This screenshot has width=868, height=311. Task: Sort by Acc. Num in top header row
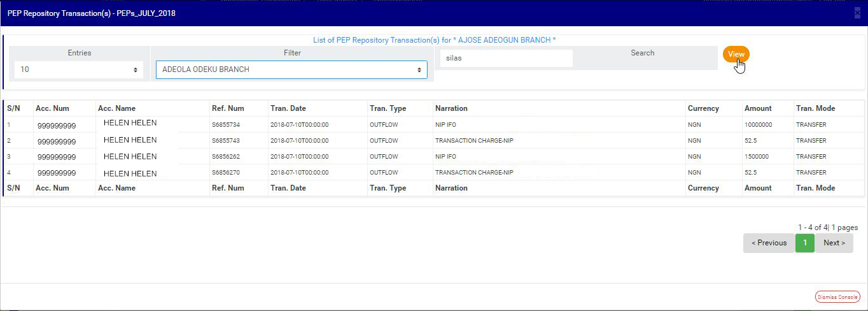point(52,108)
